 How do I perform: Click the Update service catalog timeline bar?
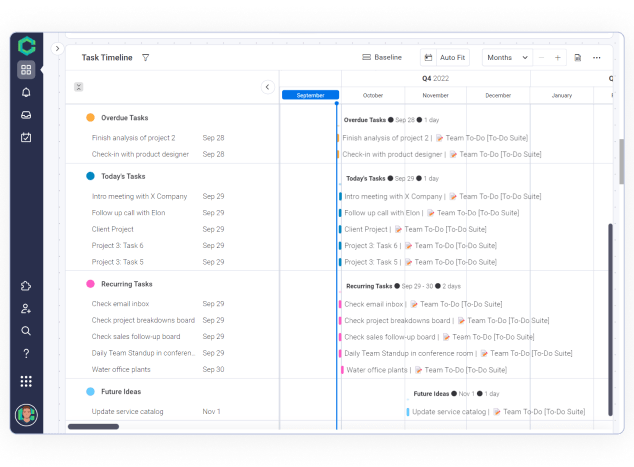[408, 412]
